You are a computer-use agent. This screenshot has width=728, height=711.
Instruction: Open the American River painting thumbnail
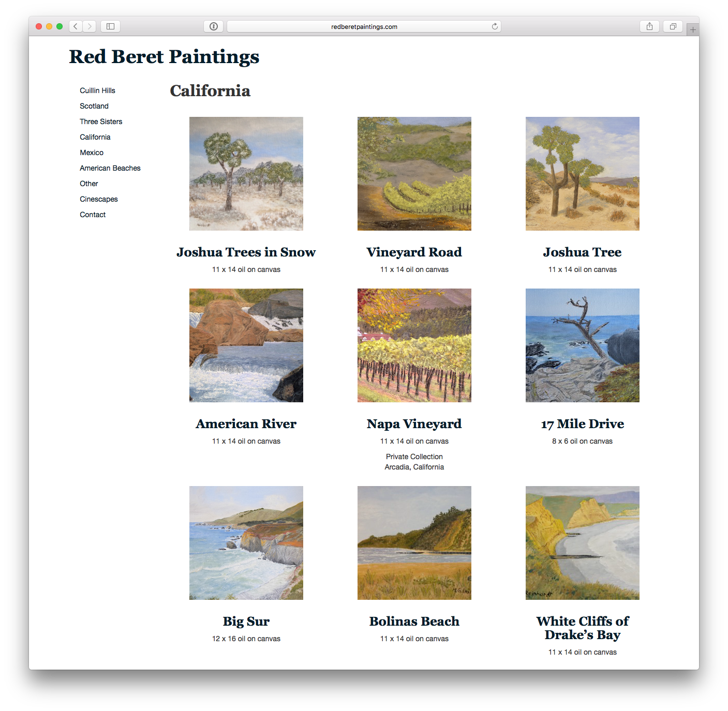246,345
